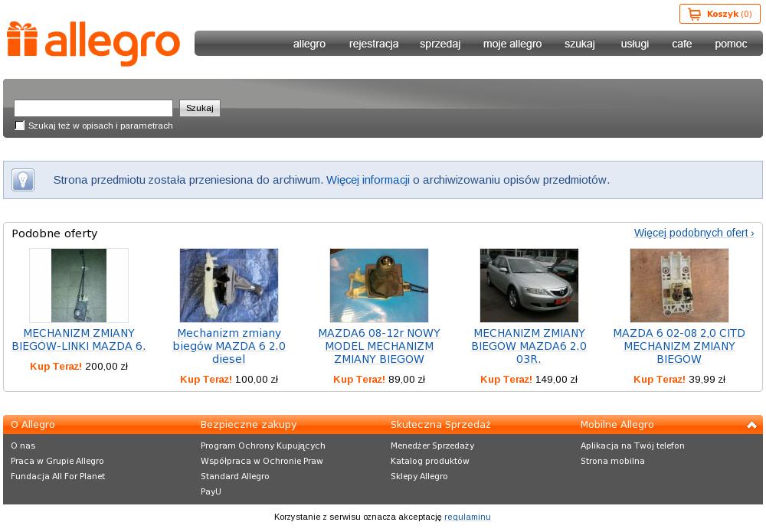
Task: Click the 'Skuteczna Sprzedaż' footer heading
Action: coord(440,425)
